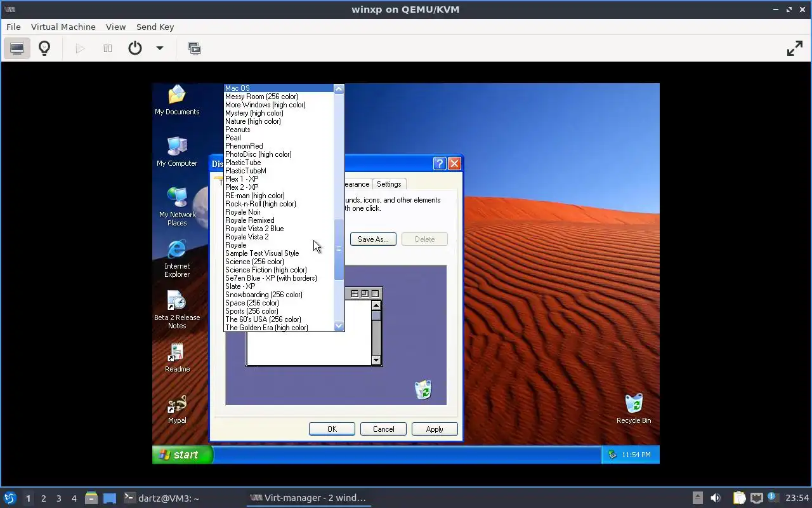Open the dartz@VM3 terminal taskbar entry

pos(161,498)
